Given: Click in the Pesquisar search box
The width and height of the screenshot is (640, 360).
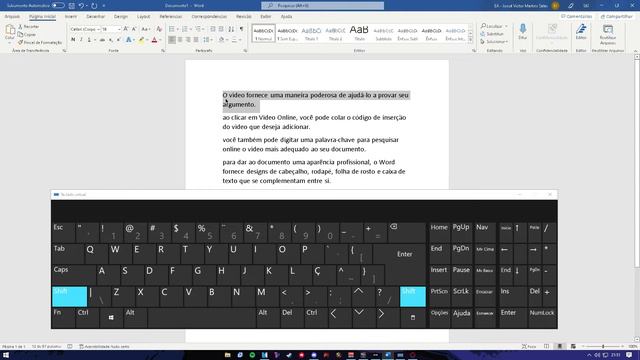Looking at the screenshot, I should [x=322, y=6].
